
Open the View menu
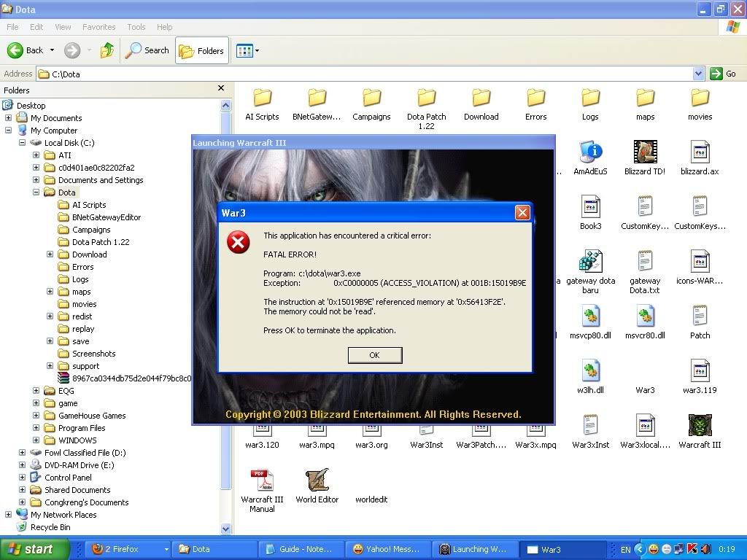(x=63, y=27)
